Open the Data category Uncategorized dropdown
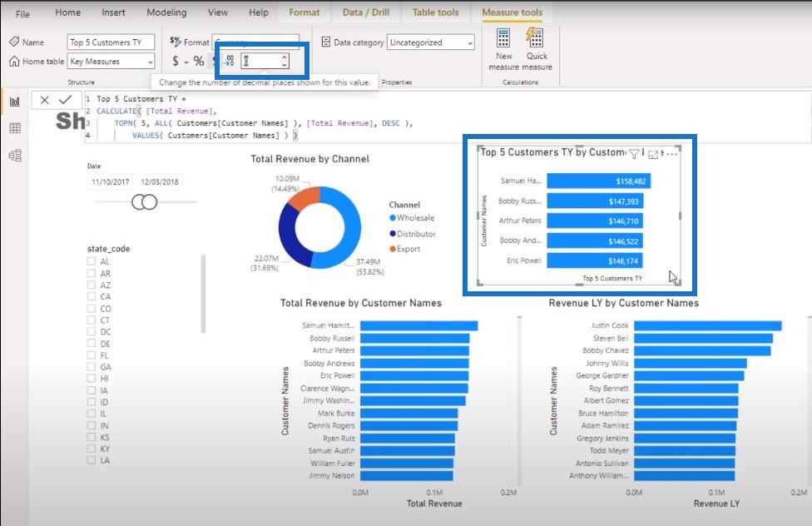Screen dimensions: 812x526 click(x=470, y=42)
